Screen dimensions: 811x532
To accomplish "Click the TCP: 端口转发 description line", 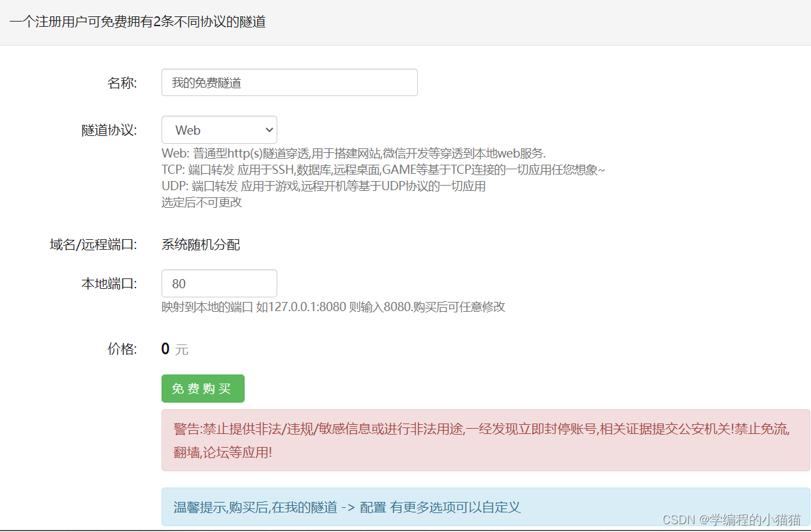I will pyautogui.click(x=383, y=169).
